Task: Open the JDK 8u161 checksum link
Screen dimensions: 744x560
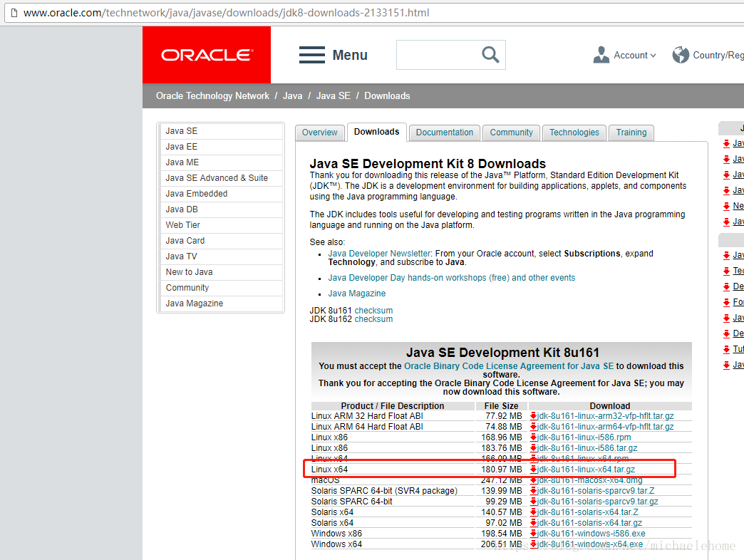Action: coord(374,311)
